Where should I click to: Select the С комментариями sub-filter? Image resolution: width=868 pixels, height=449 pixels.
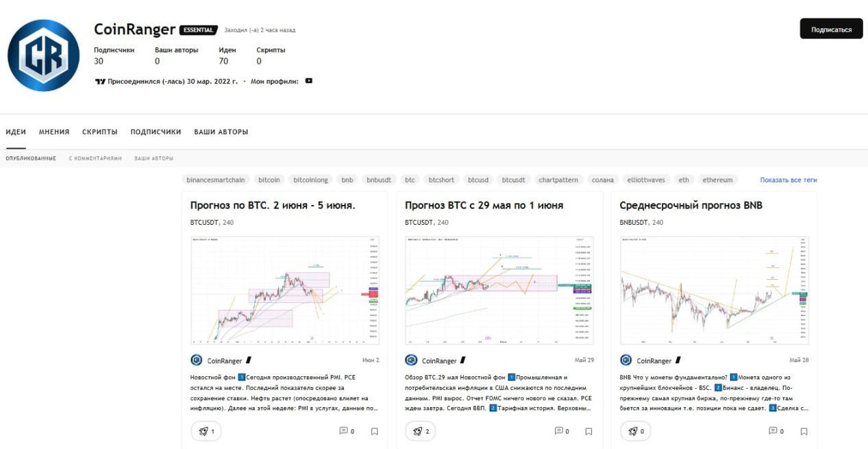tap(95, 158)
